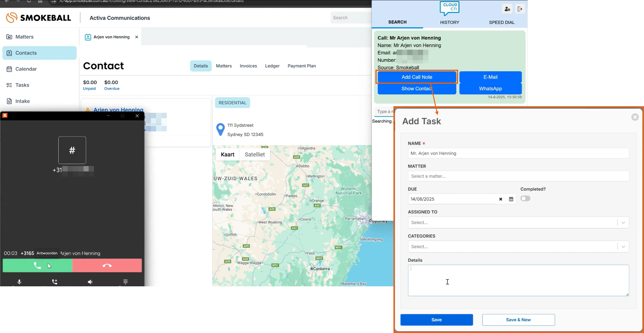Switch to the History tab

[x=449, y=22]
